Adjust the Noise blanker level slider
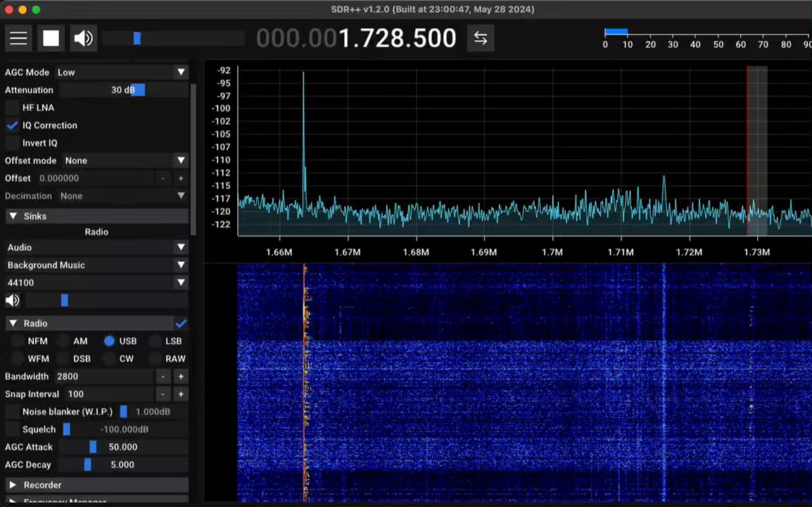The image size is (812, 507). click(x=153, y=411)
